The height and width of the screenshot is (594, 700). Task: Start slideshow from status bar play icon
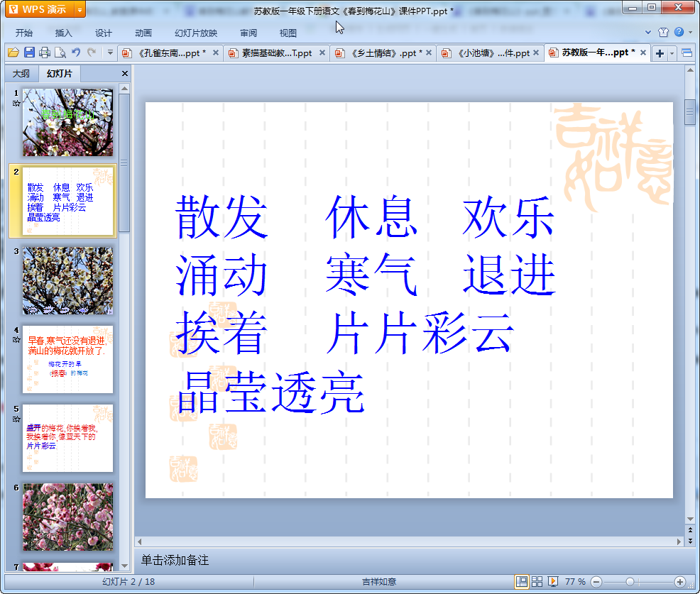[x=552, y=581]
